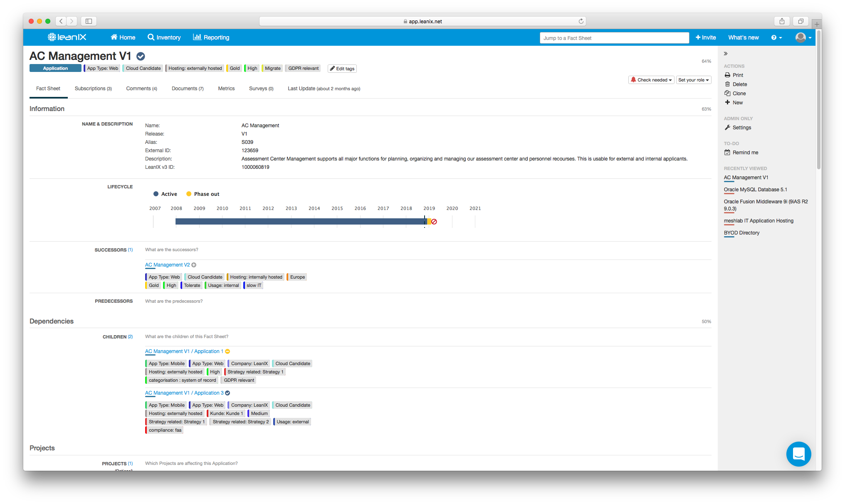Screen dimensions: 845x504
Task: Click the compliance: faa tag
Action: [164, 430]
